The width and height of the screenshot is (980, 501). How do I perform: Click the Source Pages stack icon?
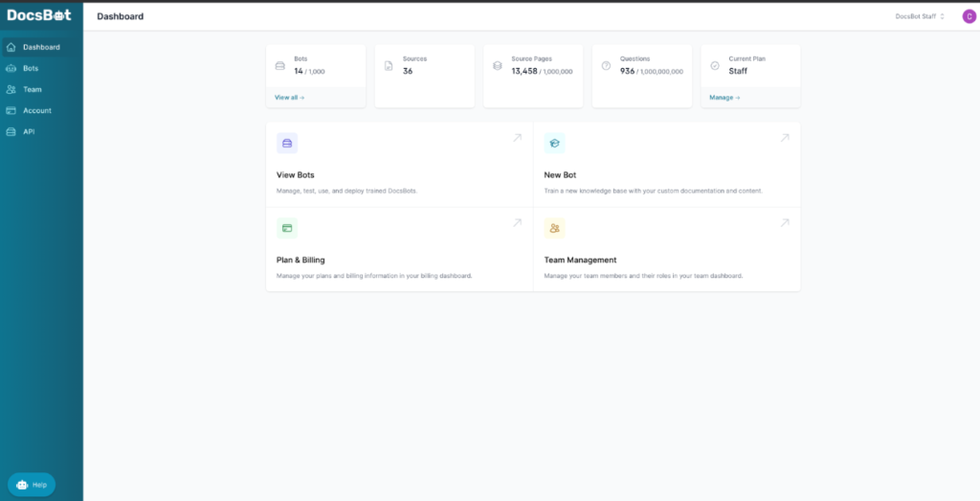tap(498, 66)
